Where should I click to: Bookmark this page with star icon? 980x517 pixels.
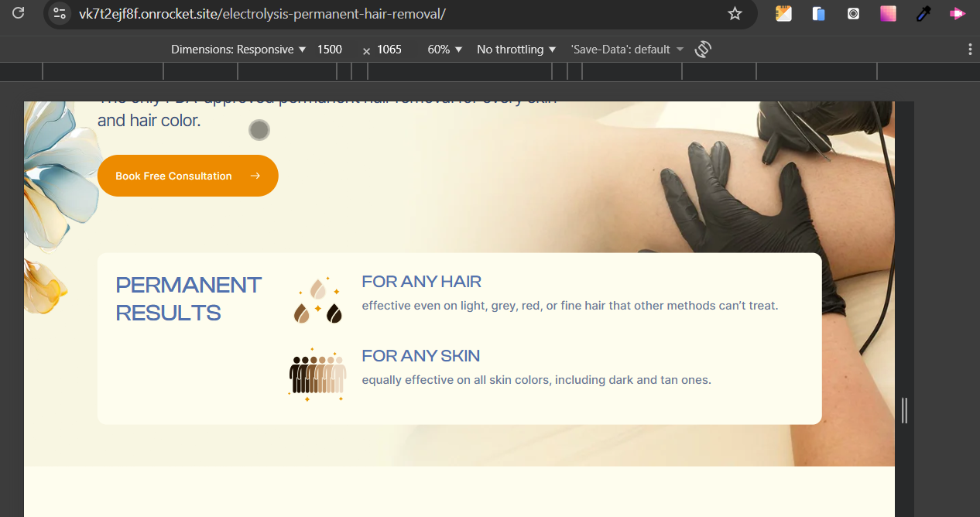pos(735,13)
